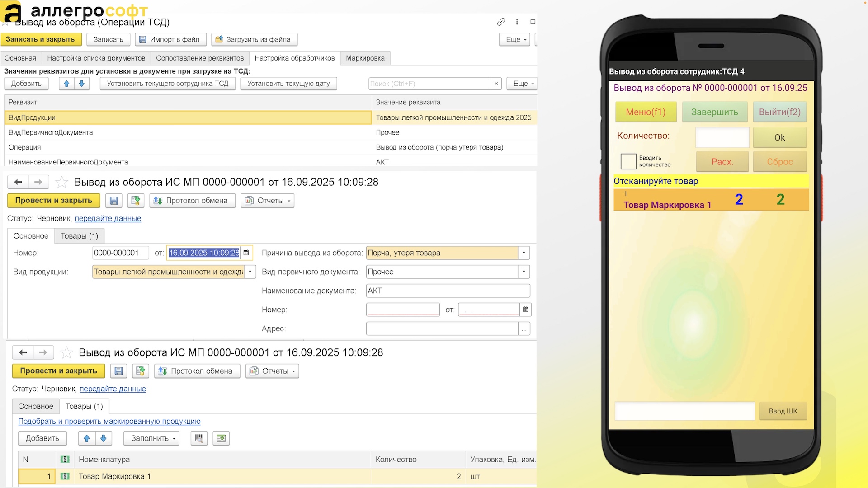Expand Вид продукции dropdown arrow
The image size is (868, 488).
[250, 272]
